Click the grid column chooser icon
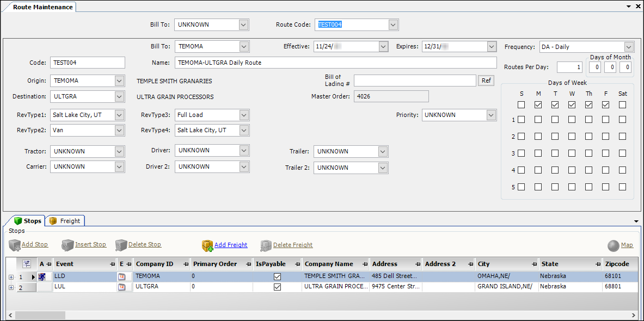This screenshot has height=321, width=644. coord(26,264)
